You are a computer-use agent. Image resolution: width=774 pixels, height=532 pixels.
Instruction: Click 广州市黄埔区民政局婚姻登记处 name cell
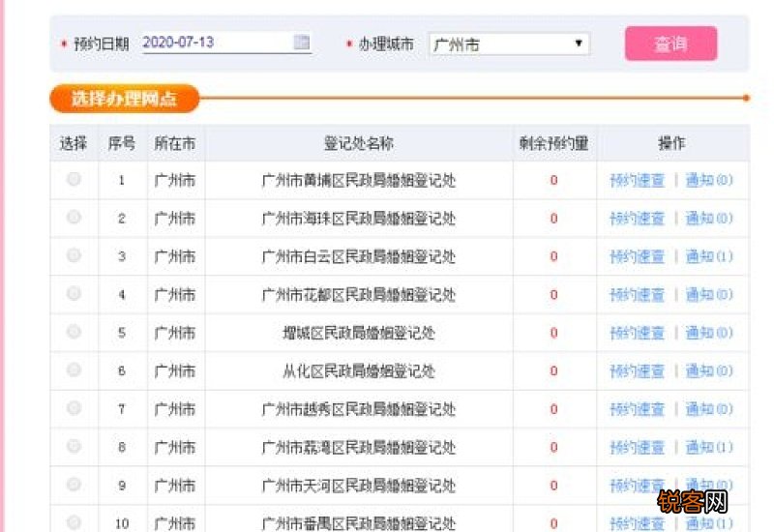point(359,181)
